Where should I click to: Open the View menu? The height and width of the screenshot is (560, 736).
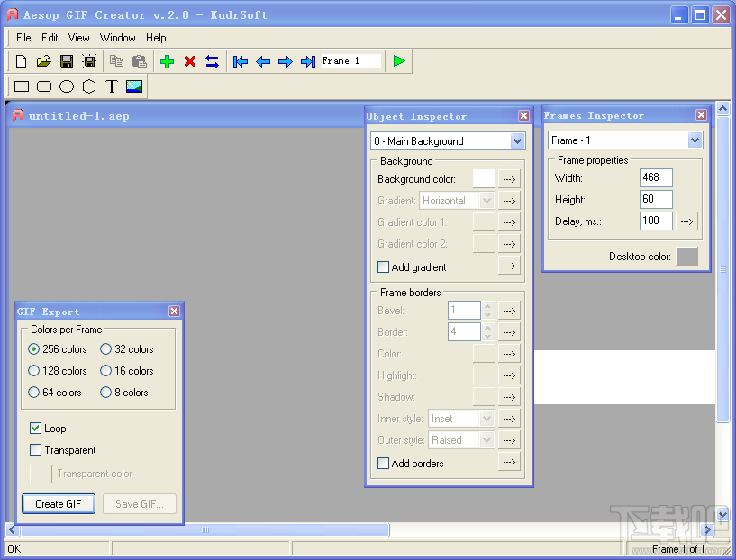(x=79, y=38)
